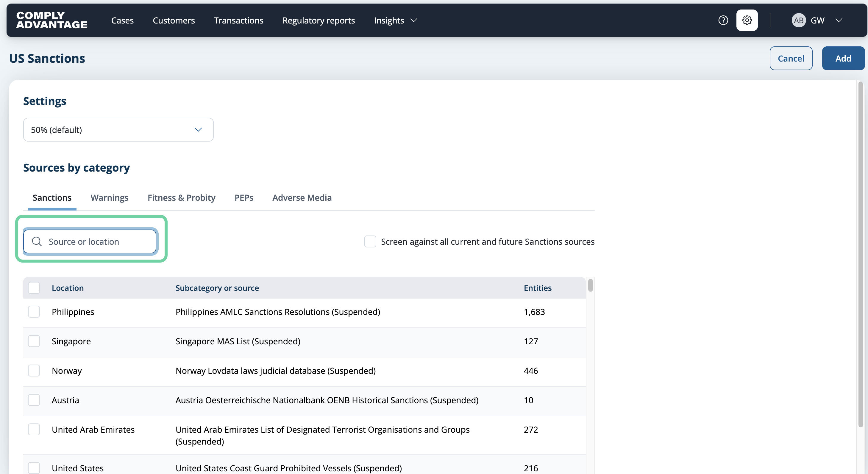Click the Subcategory or source column header
This screenshot has width=868, height=474.
(217, 288)
